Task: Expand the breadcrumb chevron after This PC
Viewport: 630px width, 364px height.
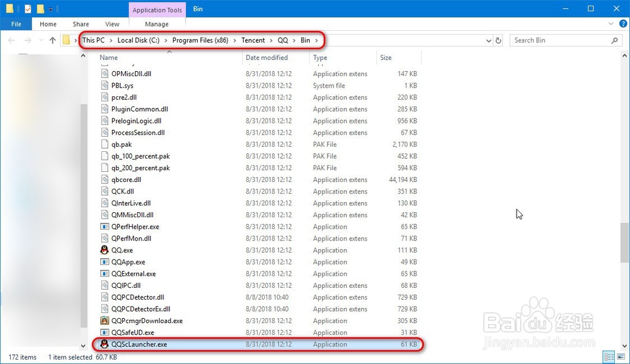Action: (x=110, y=40)
